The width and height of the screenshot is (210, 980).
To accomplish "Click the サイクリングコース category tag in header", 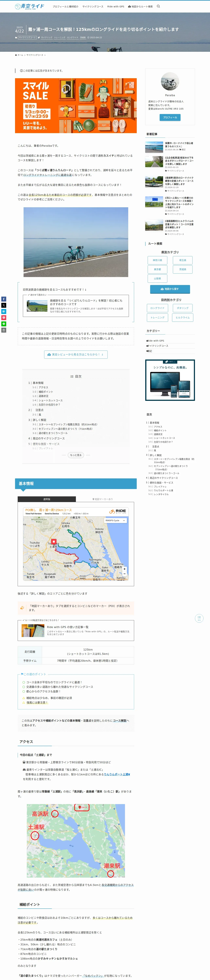I will click(27, 38).
